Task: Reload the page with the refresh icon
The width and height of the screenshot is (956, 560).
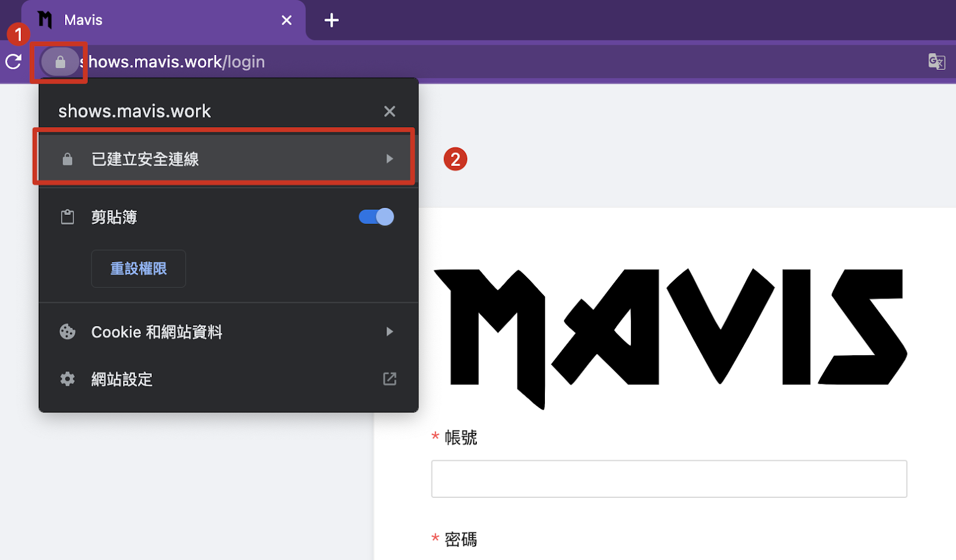Action: click(x=14, y=61)
